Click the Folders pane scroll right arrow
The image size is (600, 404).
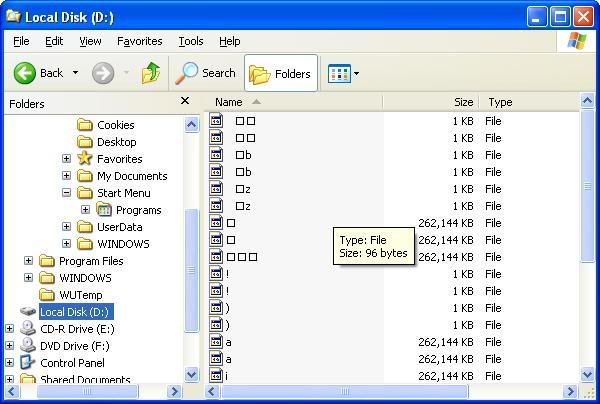(x=174, y=391)
